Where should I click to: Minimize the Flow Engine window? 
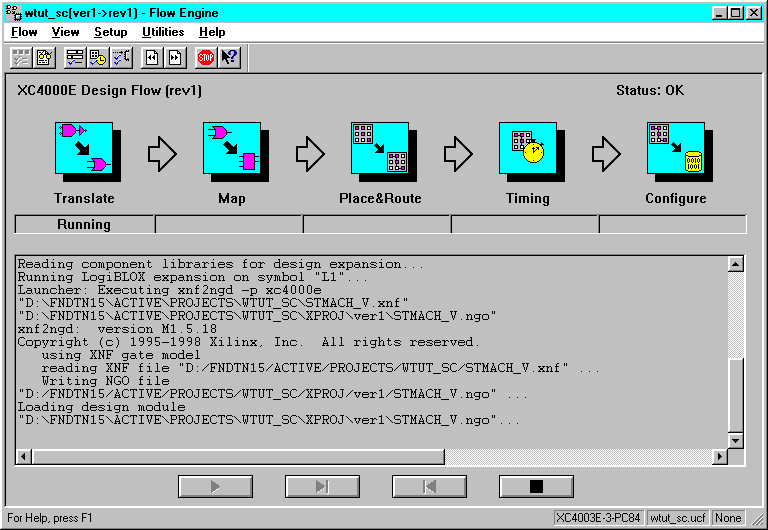pos(719,13)
